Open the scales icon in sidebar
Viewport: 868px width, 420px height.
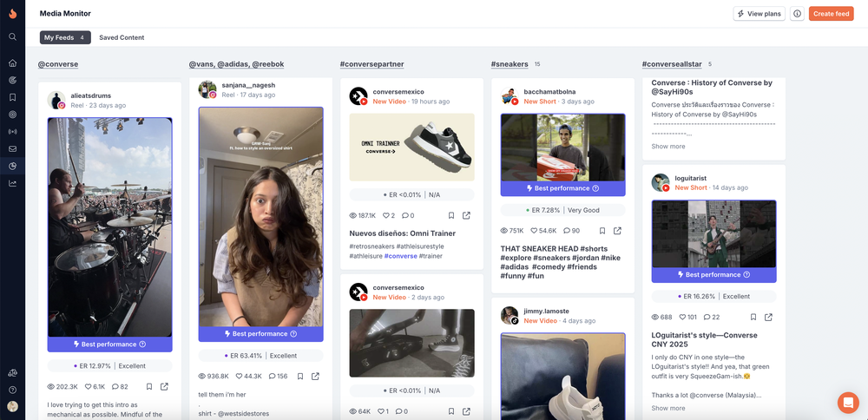13,373
